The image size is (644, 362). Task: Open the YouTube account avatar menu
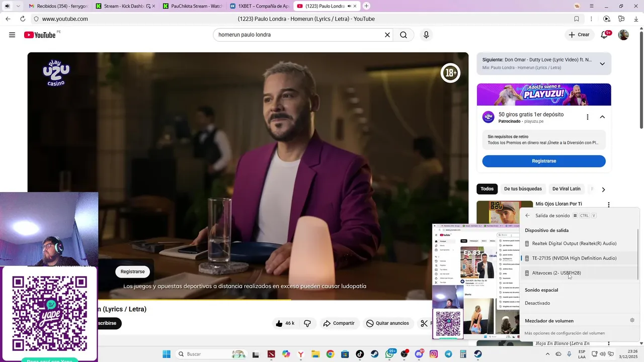click(623, 35)
